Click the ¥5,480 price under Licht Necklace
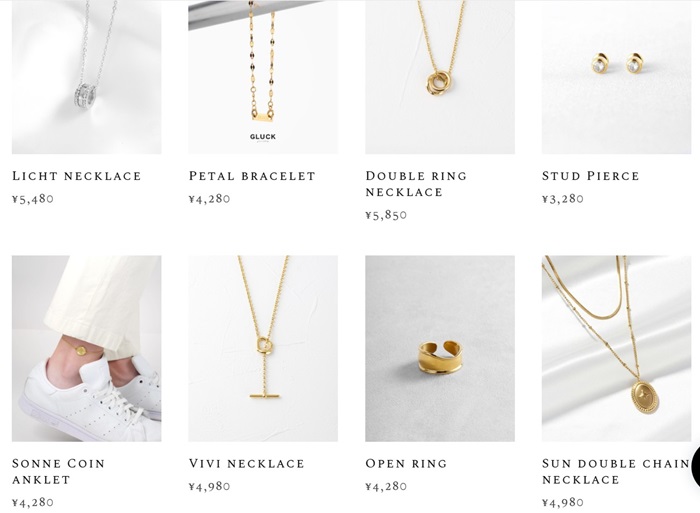The width and height of the screenshot is (700, 513). point(33,199)
